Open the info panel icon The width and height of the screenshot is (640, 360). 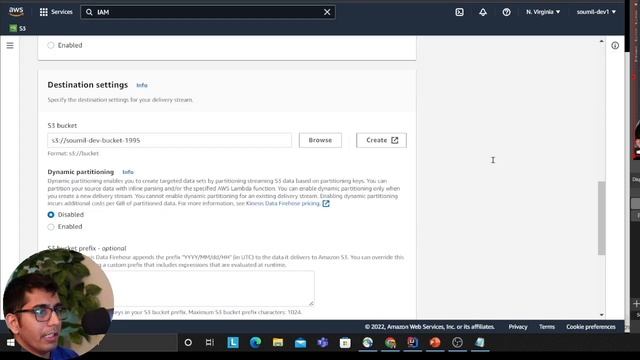pos(615,45)
